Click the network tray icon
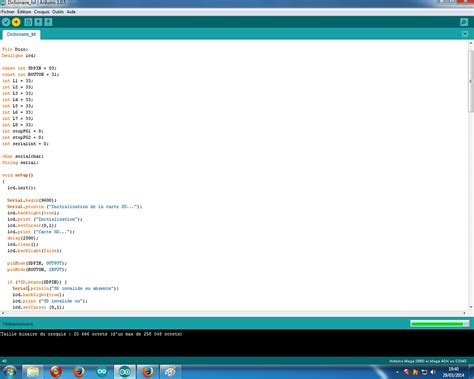The image size is (474, 379). coord(424,372)
